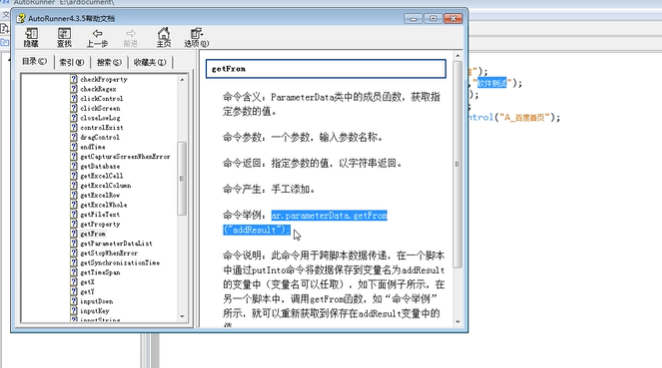Select getExcelCell in the topic tree
This screenshot has height=368, width=662.
102,176
